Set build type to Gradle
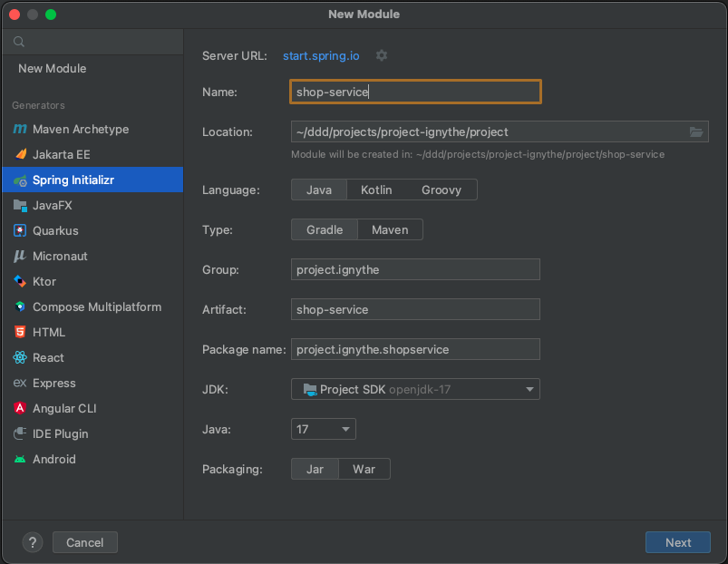 click(x=325, y=229)
